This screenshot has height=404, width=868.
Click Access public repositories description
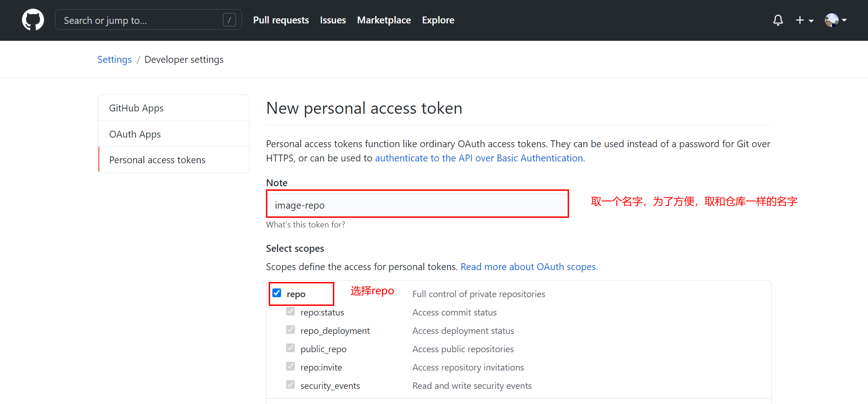point(463,349)
